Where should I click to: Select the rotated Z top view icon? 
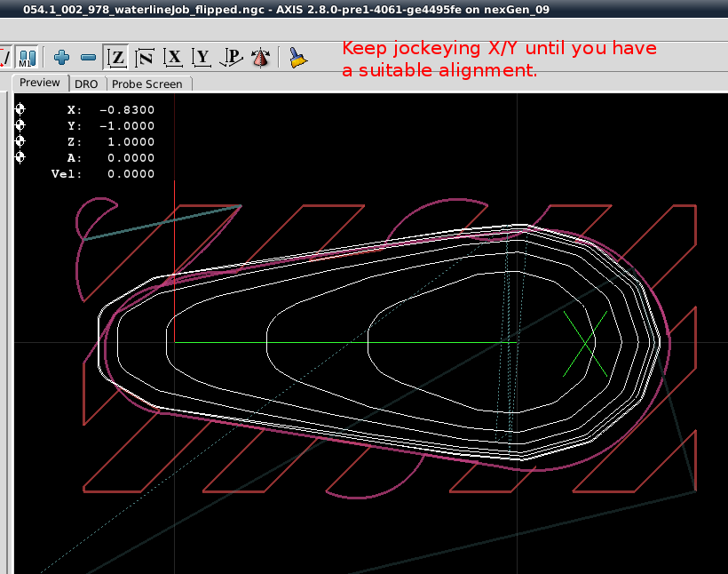point(145,58)
